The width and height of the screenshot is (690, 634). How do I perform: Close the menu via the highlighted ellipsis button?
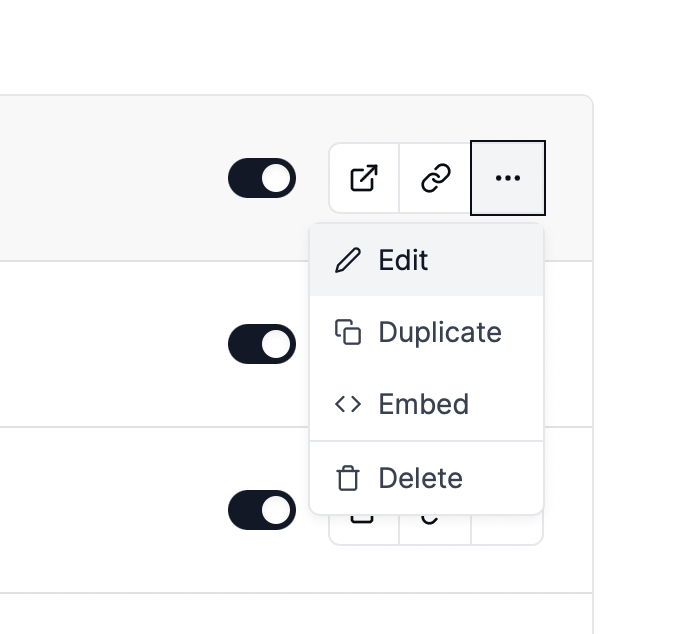pyautogui.click(x=508, y=178)
